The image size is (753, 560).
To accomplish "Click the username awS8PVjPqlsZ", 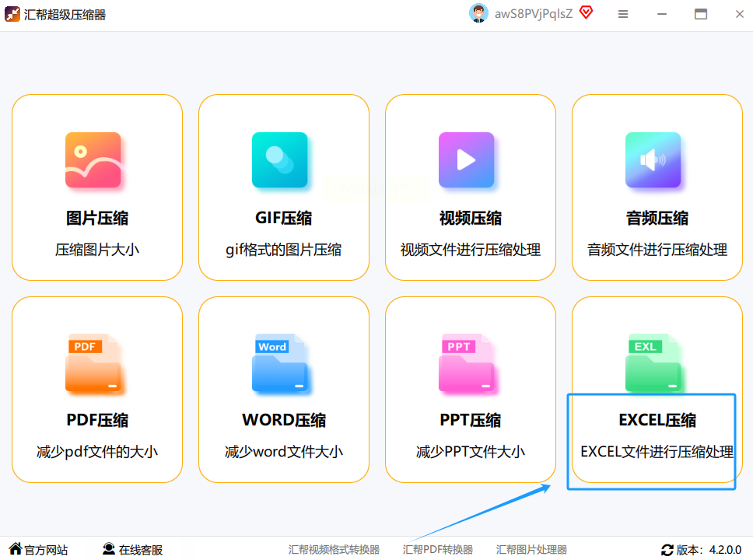I will click(534, 14).
